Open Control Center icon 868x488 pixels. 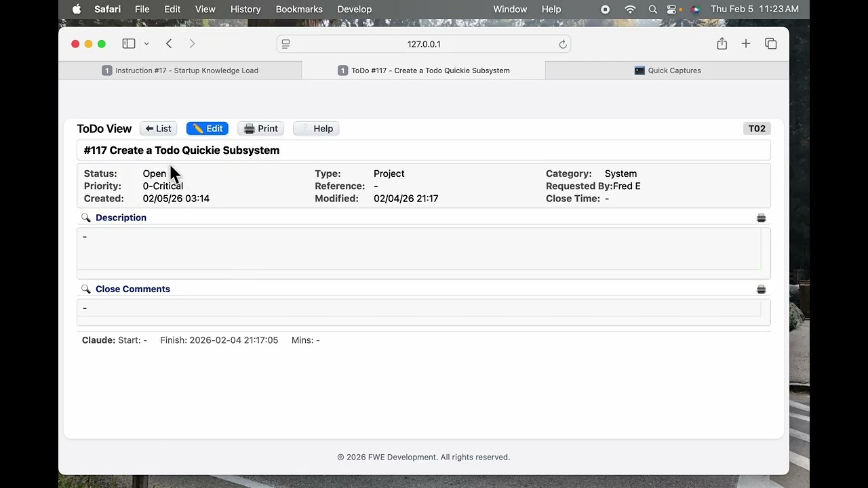[x=673, y=9]
